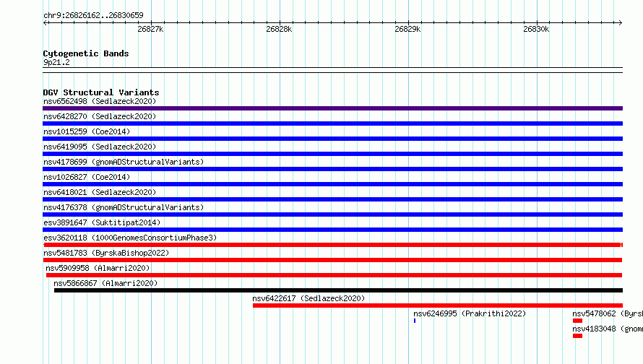Select the tiny blue nsv6246995 variant marker
This screenshot has height=364, width=643.
click(415, 321)
